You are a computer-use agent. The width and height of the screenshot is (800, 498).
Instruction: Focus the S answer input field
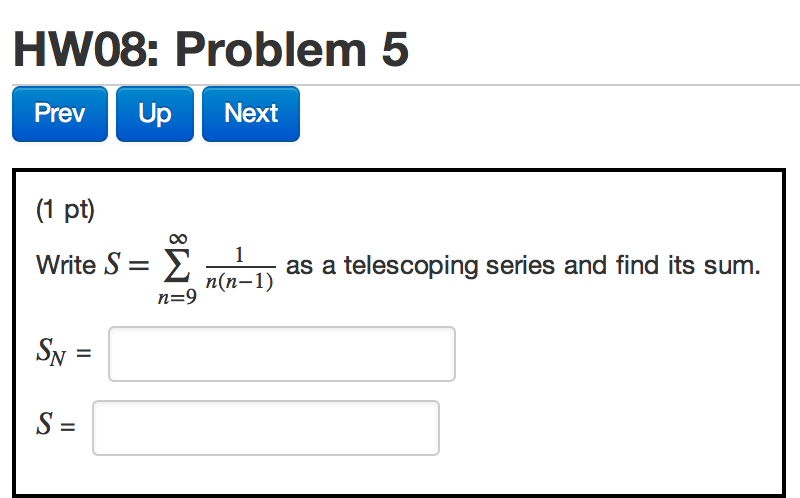tap(266, 428)
